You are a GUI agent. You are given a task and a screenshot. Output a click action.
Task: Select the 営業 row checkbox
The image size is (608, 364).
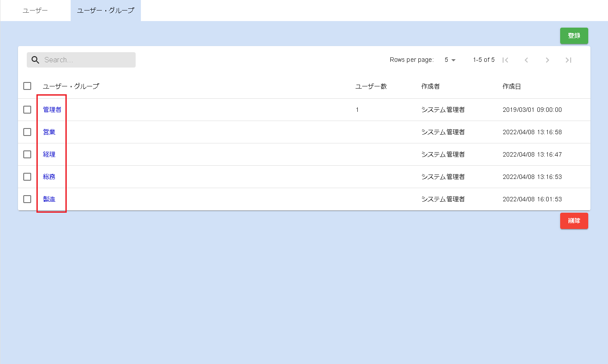[27, 132]
